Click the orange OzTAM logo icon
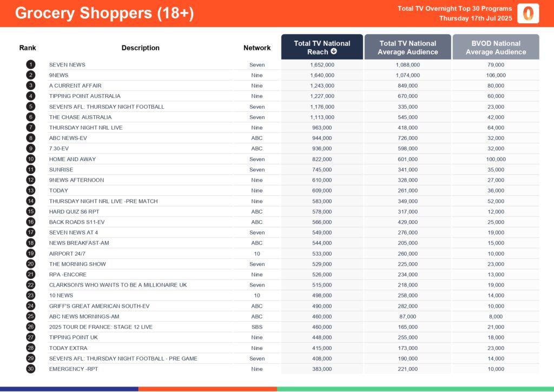The image size is (554, 392). [527, 13]
